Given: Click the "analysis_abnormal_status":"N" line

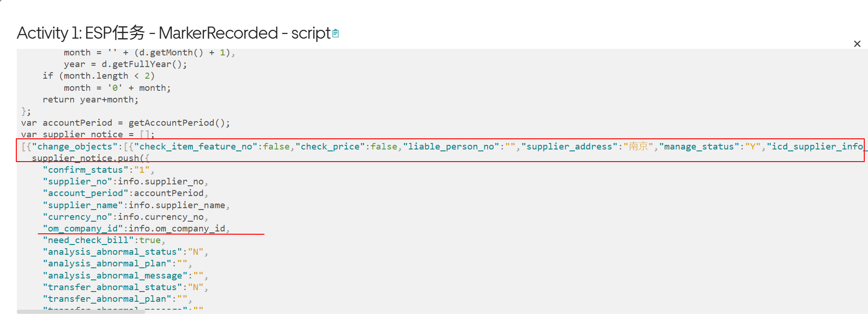Looking at the screenshot, I should click(x=126, y=251).
